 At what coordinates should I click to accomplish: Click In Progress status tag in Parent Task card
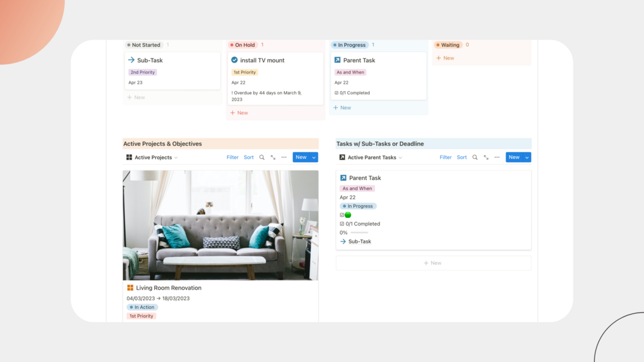click(x=358, y=206)
